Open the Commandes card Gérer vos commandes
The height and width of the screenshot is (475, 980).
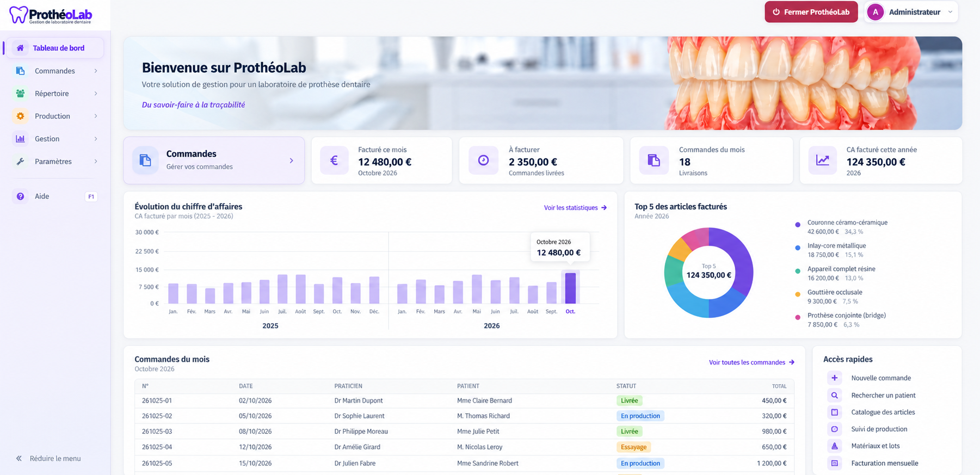click(x=214, y=161)
